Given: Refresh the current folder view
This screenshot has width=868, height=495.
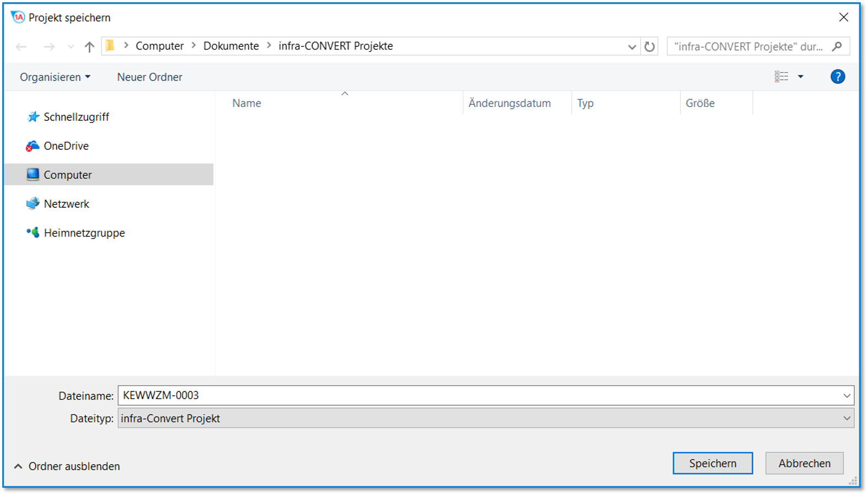Looking at the screenshot, I should 650,47.
